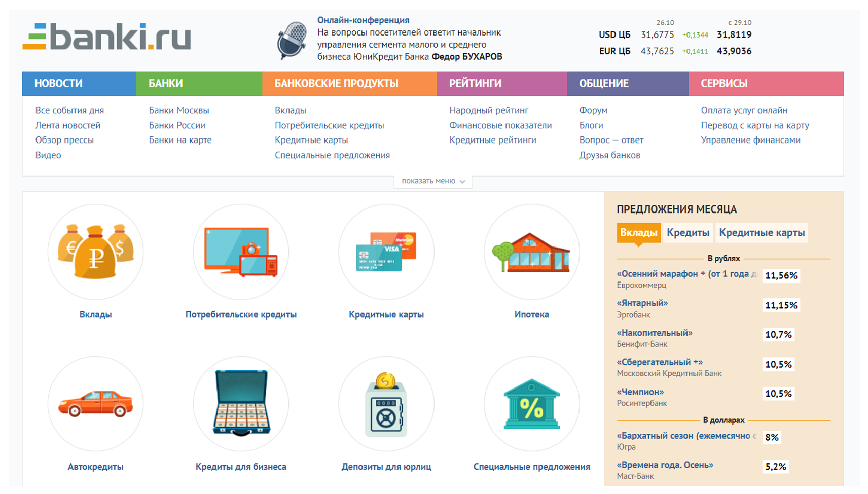
Task: Click the house Ипотека icon
Action: click(531, 252)
